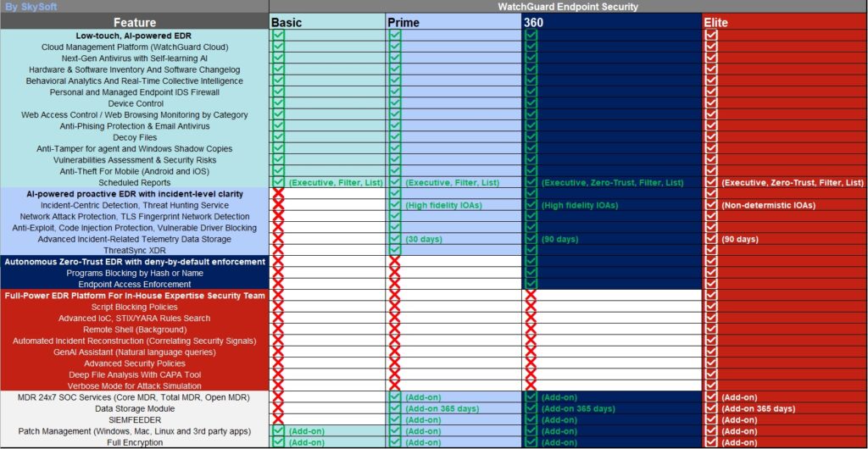
Task: Click the Elite checkmark for GenAI Assistant row
Action: [710, 352]
